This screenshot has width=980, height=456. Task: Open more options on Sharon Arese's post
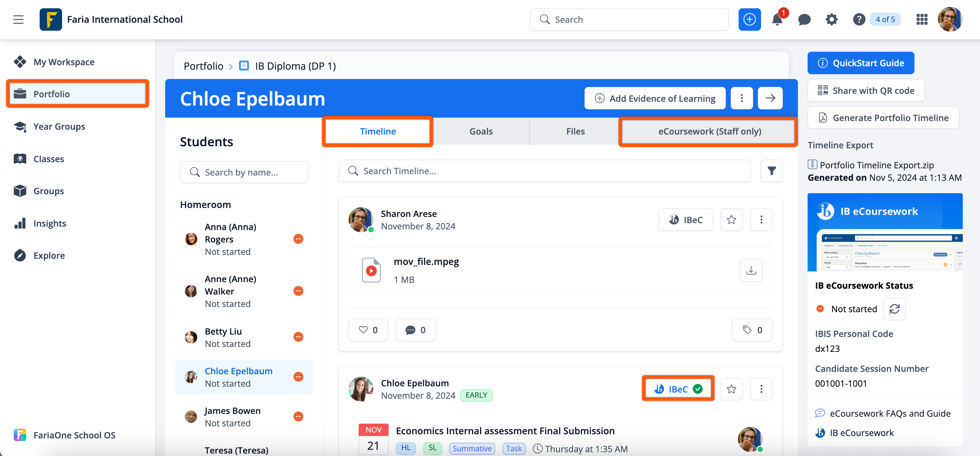click(x=761, y=220)
